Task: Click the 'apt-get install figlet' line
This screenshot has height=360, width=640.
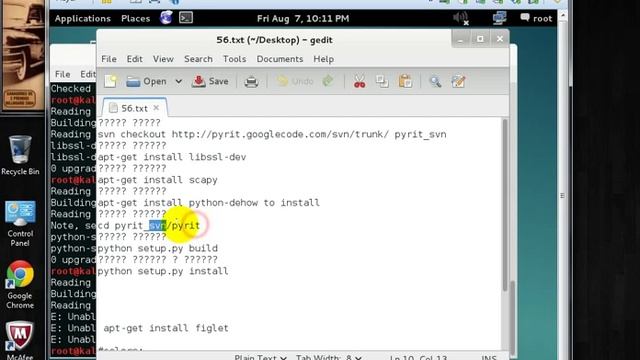Action: click(x=166, y=328)
